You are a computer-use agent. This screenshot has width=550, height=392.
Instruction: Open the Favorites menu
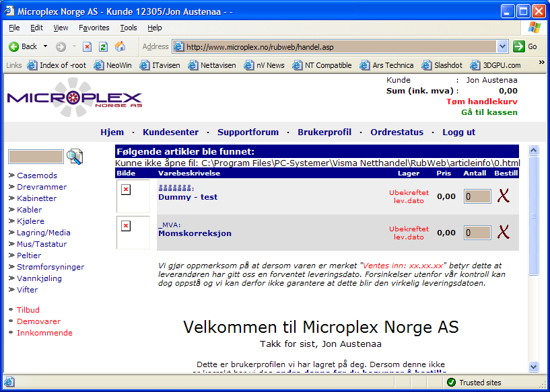click(x=94, y=28)
